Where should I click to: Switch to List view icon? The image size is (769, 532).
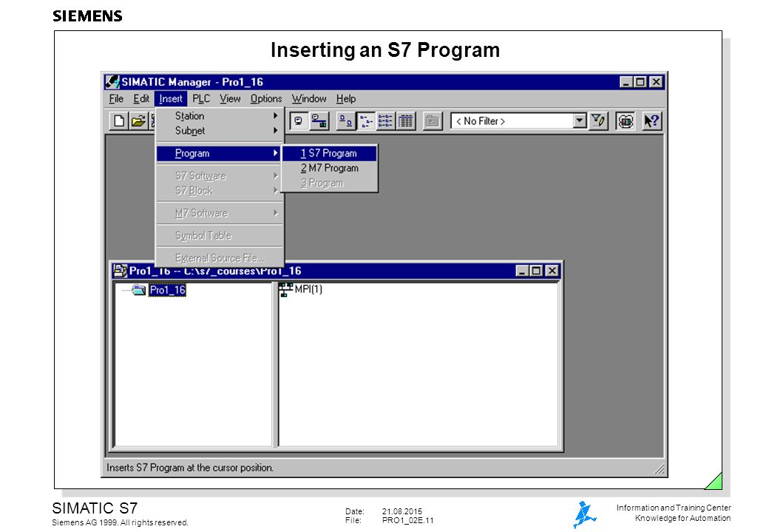pos(385,121)
